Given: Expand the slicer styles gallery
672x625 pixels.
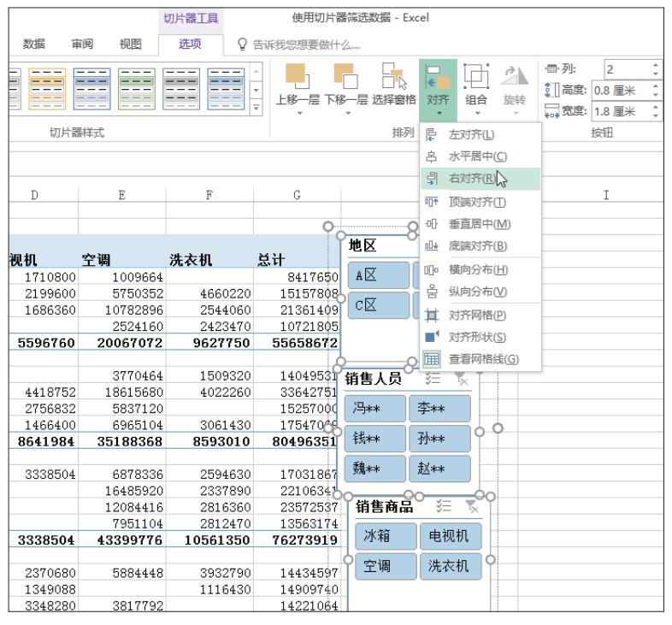Looking at the screenshot, I should point(256,107).
